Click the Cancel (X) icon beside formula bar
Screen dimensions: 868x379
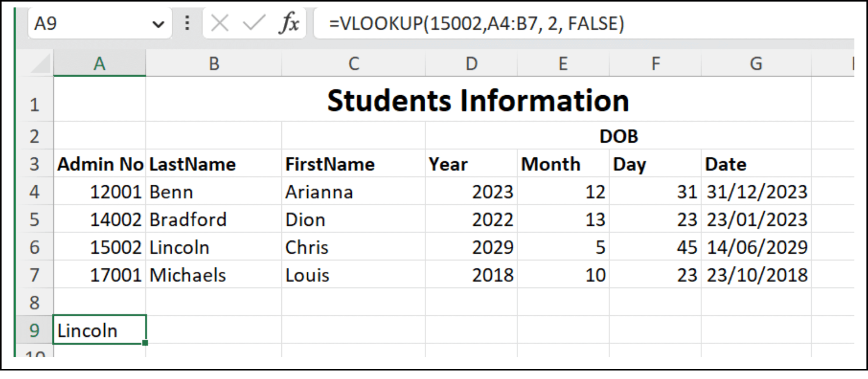[220, 23]
